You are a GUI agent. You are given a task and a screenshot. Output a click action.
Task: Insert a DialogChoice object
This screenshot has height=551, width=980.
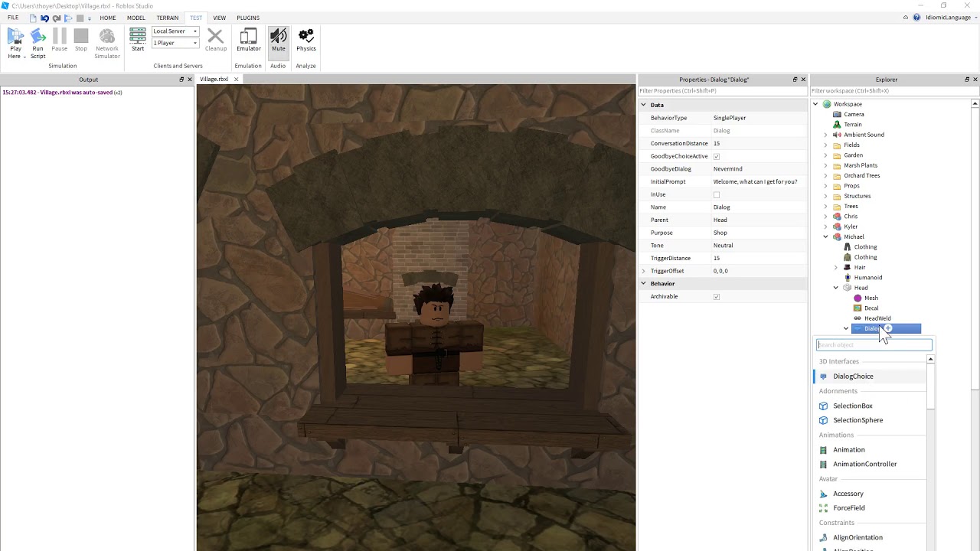[871, 377]
